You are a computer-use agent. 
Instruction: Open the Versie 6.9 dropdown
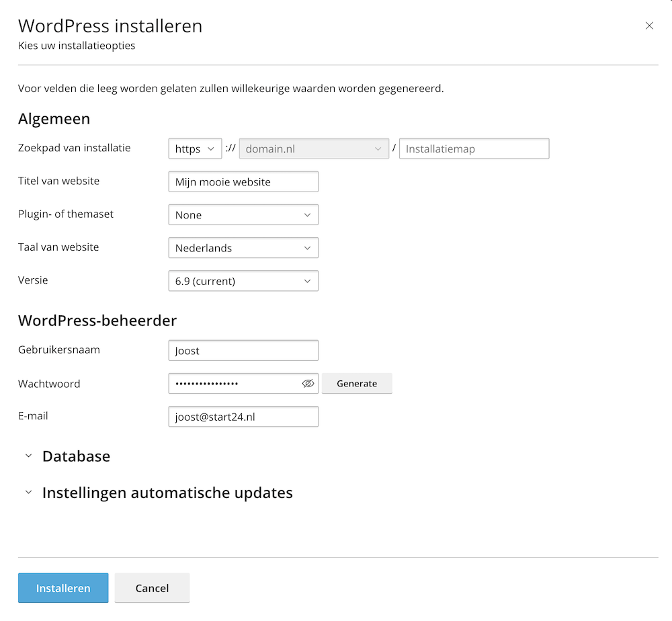pos(243,281)
